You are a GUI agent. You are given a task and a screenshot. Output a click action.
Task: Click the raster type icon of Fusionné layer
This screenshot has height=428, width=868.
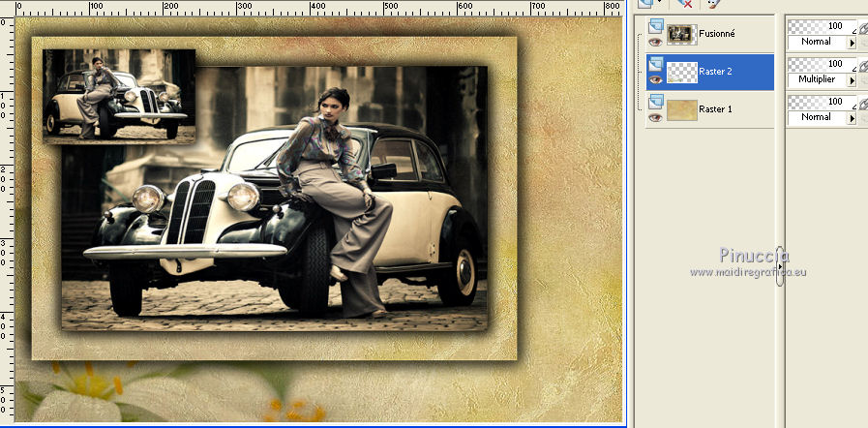[656, 26]
